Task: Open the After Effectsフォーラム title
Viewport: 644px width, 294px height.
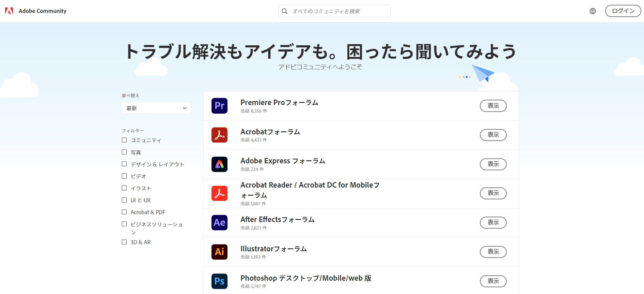Action: 277,219
